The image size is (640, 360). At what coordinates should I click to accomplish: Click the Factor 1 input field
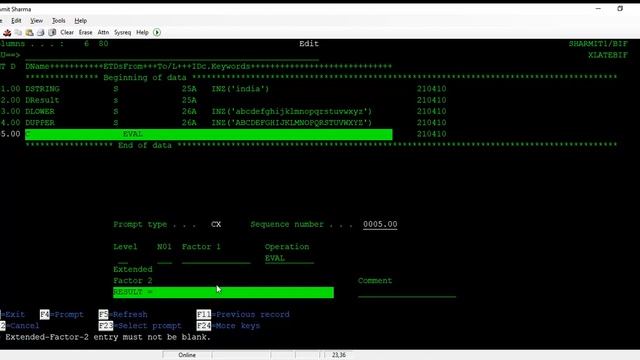pos(216,258)
